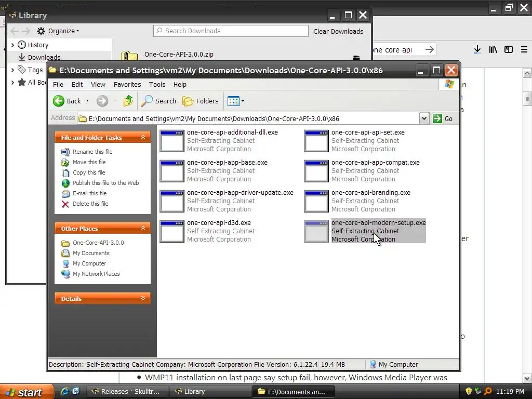Collapse the File and Folder Tasks panel

143,137
